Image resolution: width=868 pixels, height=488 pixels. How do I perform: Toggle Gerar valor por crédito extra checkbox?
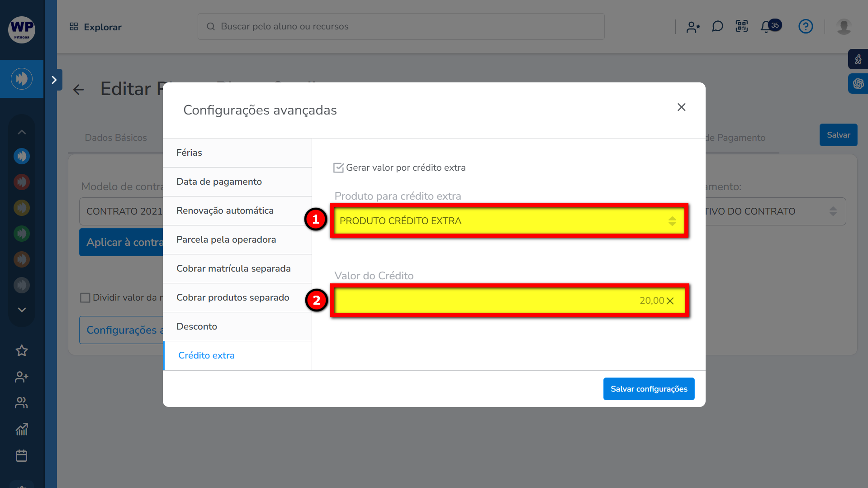(338, 168)
